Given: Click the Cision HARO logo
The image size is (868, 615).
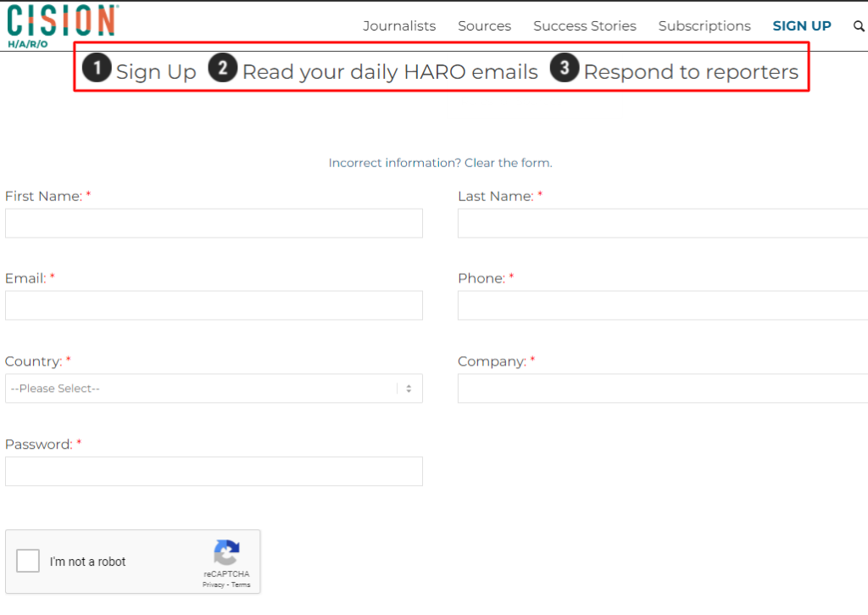Looking at the screenshot, I should pos(63,26).
